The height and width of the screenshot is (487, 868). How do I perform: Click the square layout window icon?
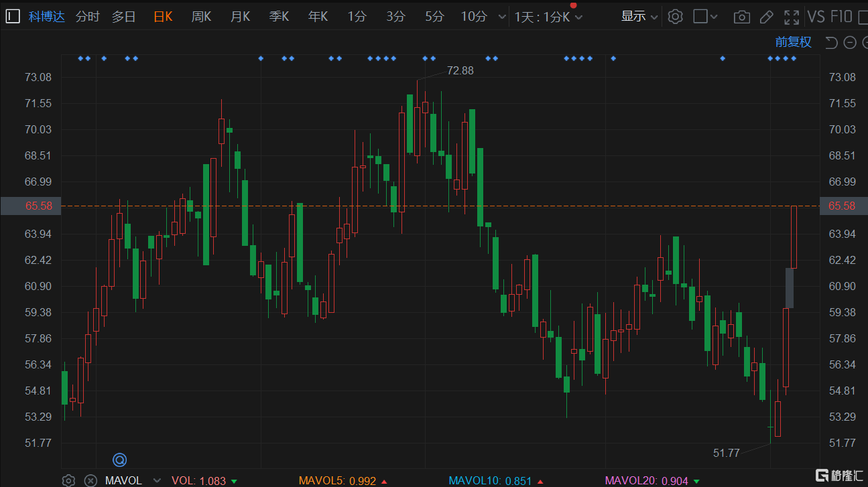pos(700,16)
